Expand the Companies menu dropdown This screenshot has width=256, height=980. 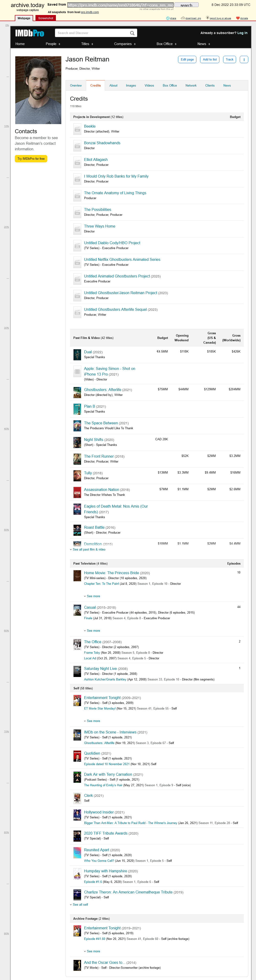[x=124, y=44]
